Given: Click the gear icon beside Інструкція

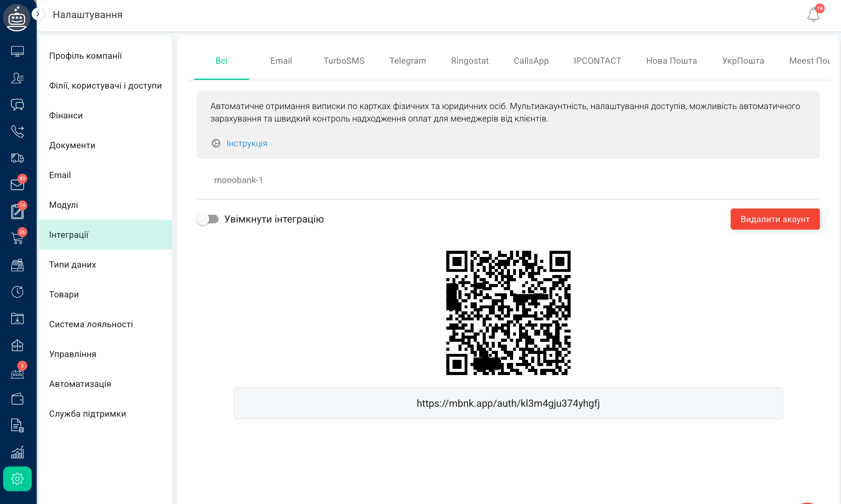Looking at the screenshot, I should click(216, 143).
